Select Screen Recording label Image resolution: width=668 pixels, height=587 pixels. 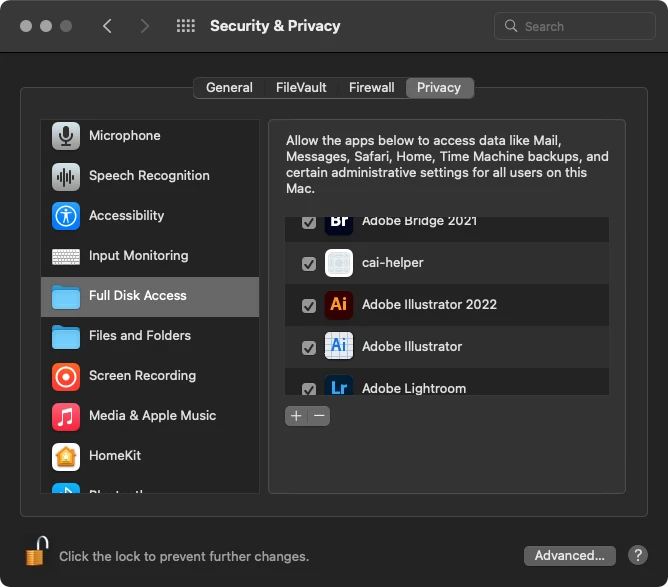142,376
